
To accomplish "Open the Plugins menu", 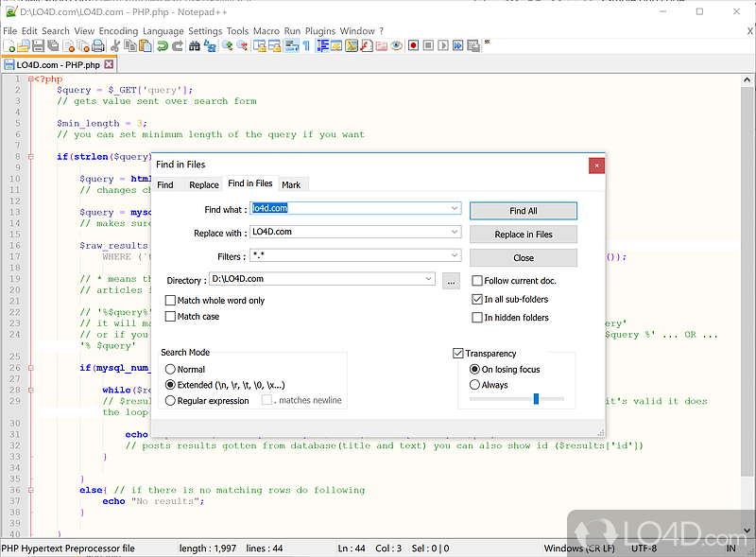I will click(320, 30).
